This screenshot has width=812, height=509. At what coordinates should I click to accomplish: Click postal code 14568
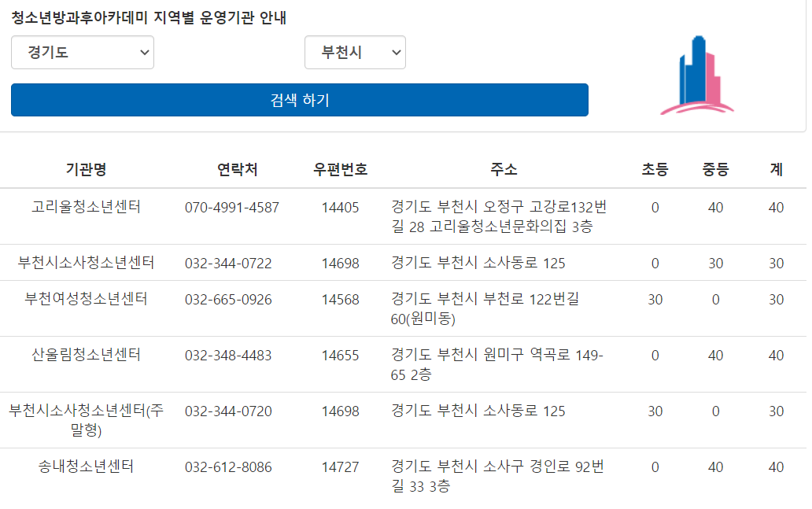tap(340, 300)
